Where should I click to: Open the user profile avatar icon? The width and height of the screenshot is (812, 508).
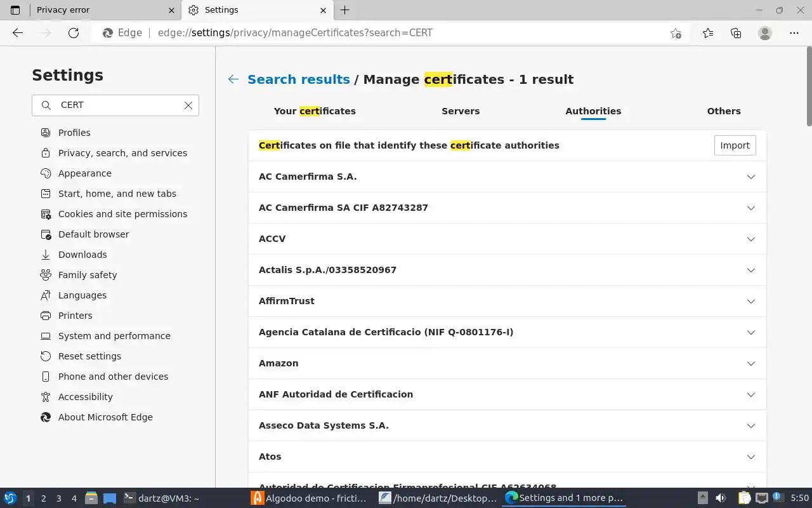tap(765, 33)
